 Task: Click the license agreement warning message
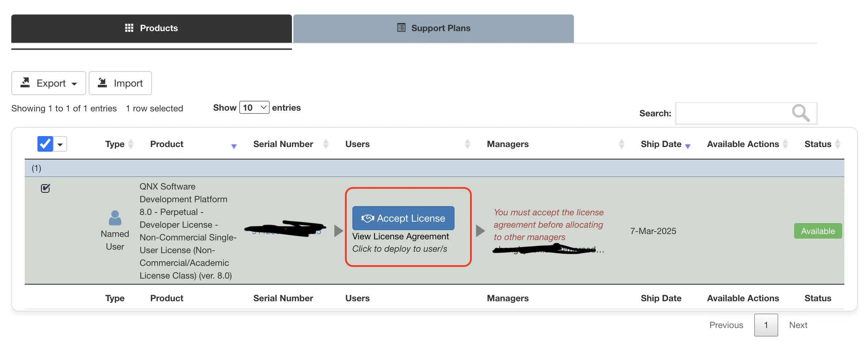click(549, 224)
